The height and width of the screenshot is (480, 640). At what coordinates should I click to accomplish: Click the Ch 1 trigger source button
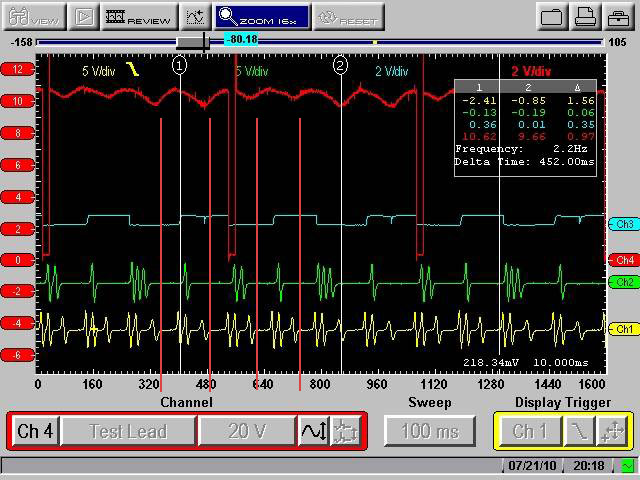[530, 431]
